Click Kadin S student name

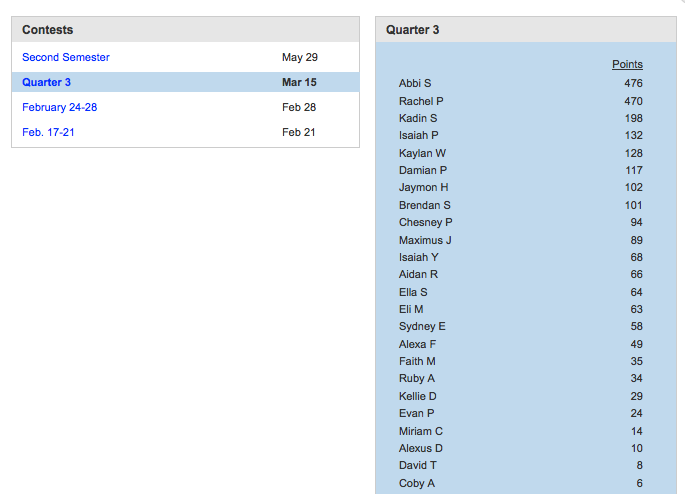418,118
